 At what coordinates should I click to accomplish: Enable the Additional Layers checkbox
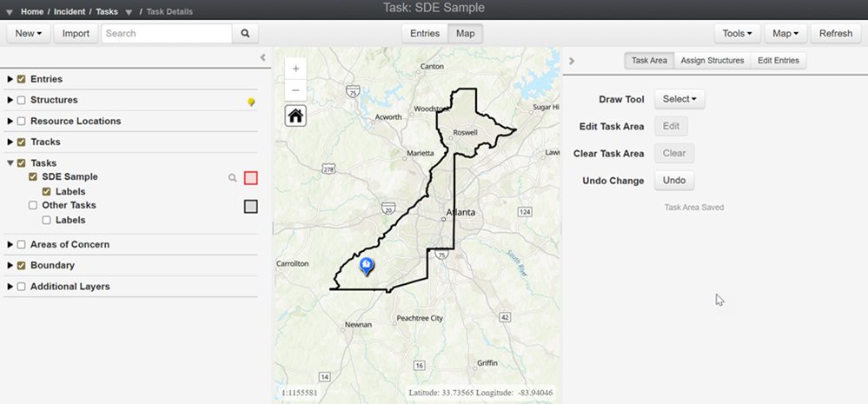21,287
